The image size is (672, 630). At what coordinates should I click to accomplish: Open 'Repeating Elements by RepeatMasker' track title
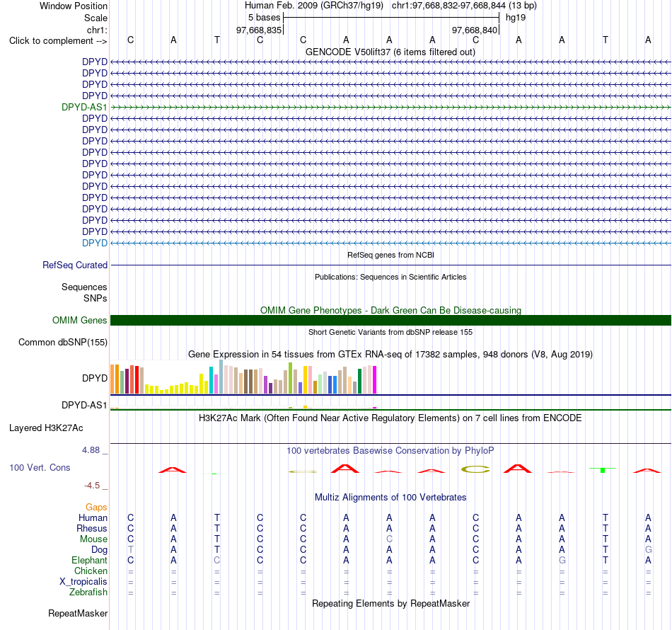coord(390,603)
